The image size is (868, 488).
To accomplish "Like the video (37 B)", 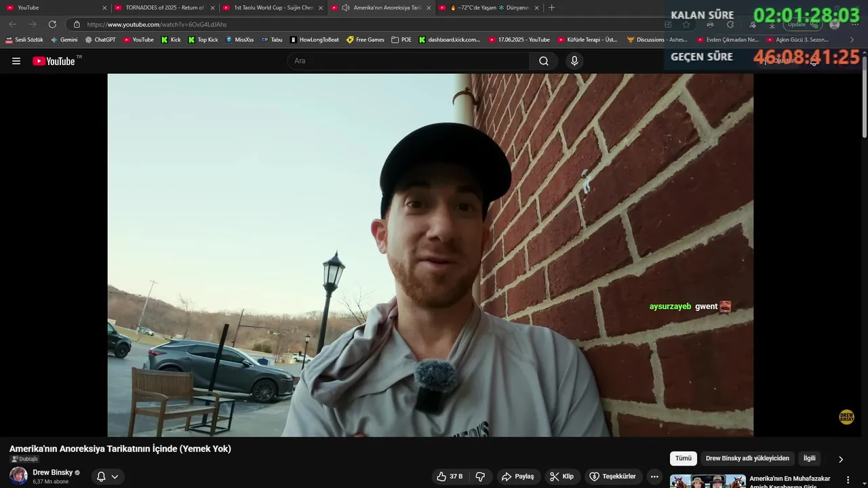I will point(450,476).
